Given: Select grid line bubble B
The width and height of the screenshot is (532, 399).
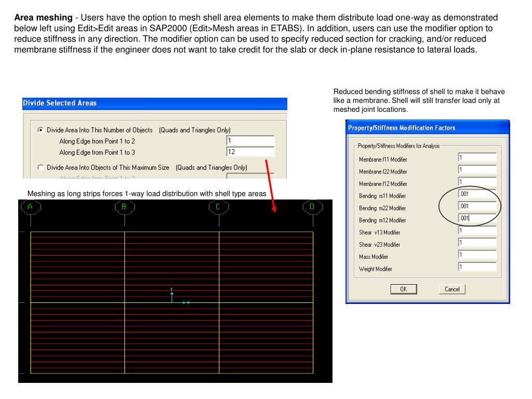Looking at the screenshot, I should coord(125,207).
